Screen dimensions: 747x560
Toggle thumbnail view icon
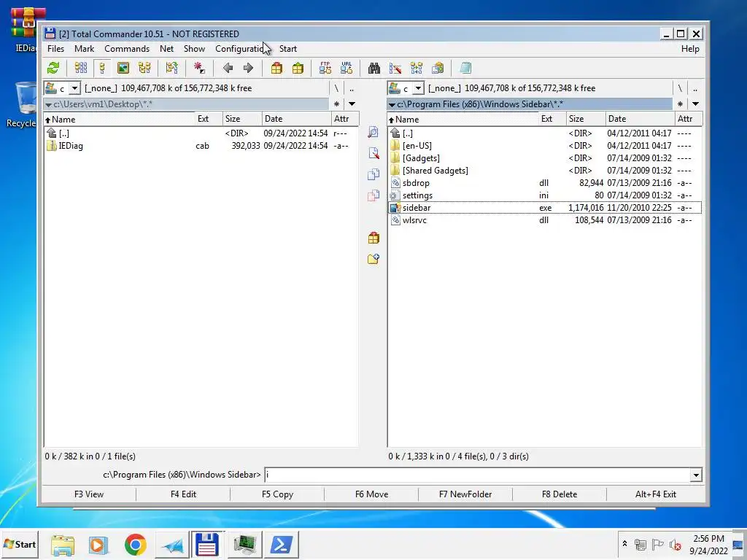point(123,68)
